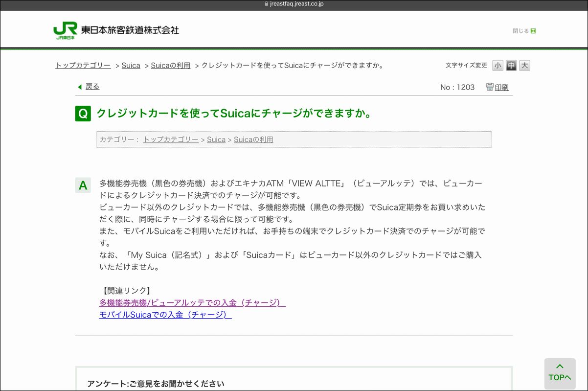Click the green Q question icon
The width and height of the screenshot is (588, 391).
pyautogui.click(x=83, y=114)
